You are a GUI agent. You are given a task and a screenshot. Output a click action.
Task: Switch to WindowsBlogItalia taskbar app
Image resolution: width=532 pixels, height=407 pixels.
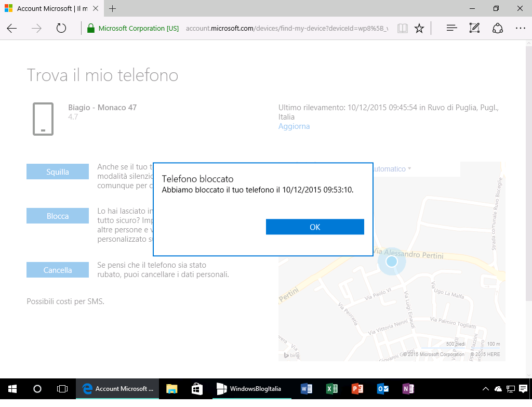(252, 389)
